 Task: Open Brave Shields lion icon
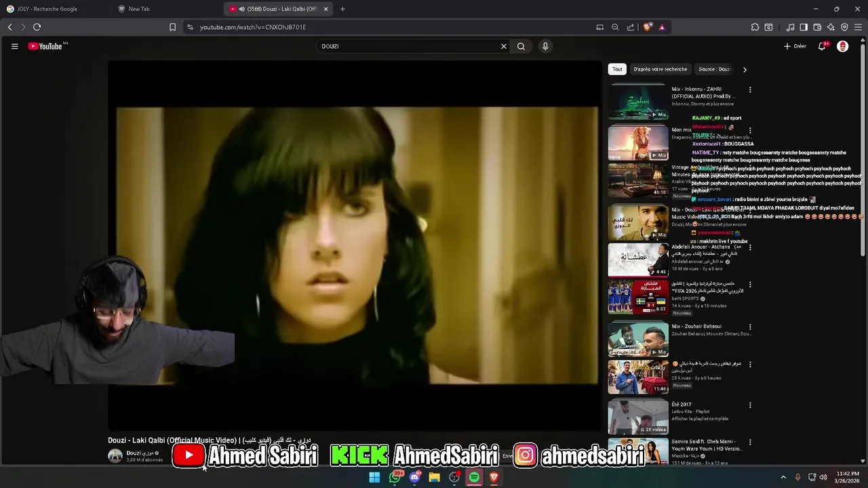[648, 27]
